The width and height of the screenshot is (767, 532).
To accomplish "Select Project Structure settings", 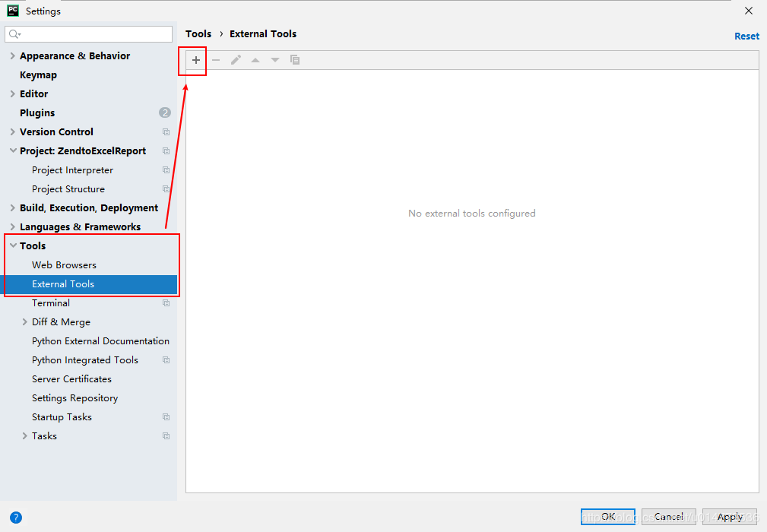I will [x=68, y=189].
